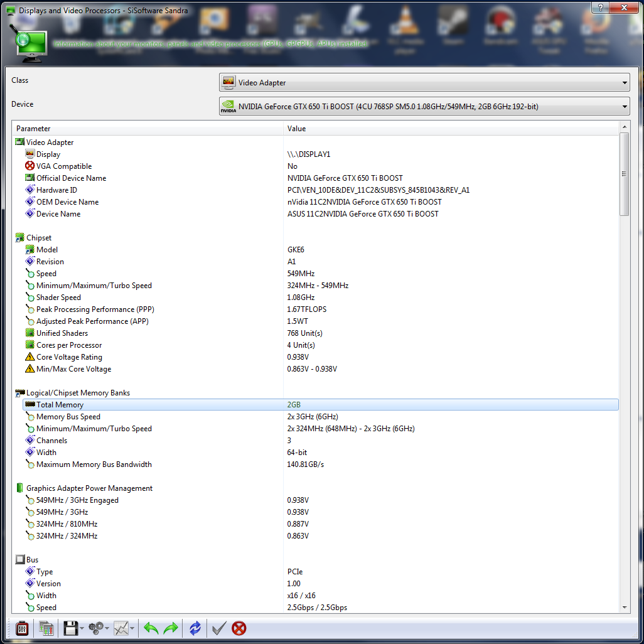Expand the arrow next to the gears icon
Viewport: 644px width, 644px height.
click(107, 628)
